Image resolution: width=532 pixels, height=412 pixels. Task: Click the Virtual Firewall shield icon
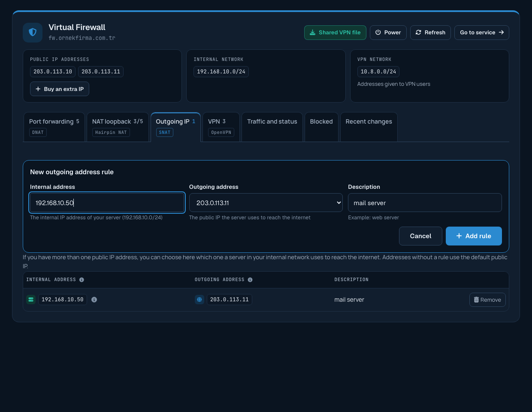coord(33,33)
